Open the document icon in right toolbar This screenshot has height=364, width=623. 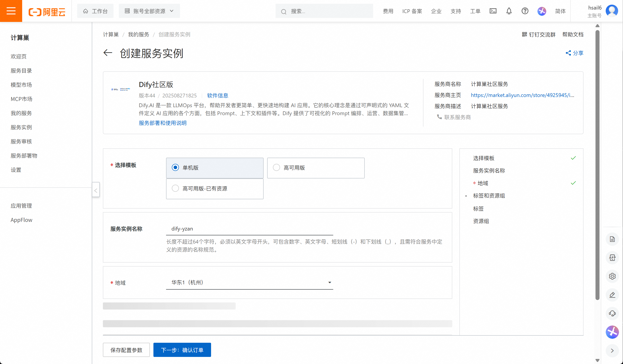[x=612, y=239]
